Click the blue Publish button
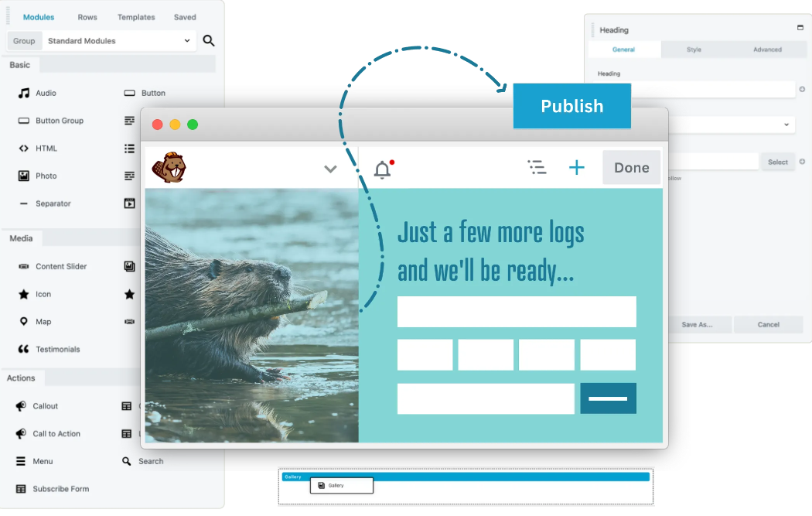Viewport: 812px width, 516px height. 571,106
